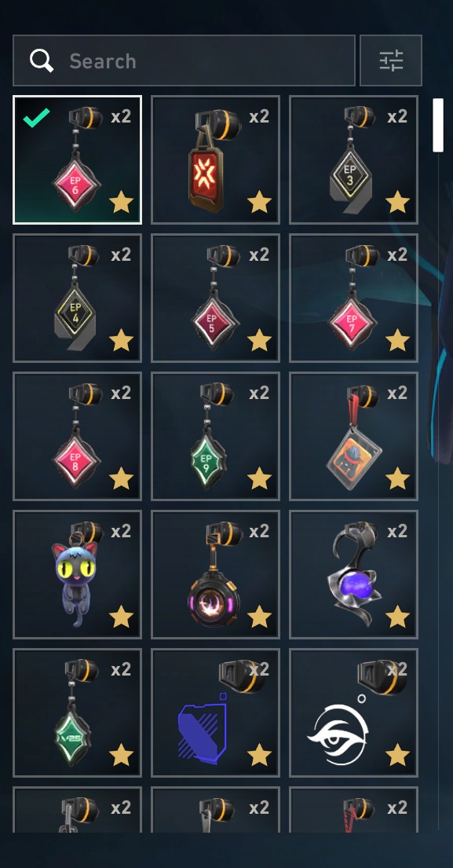Select the red VCT emblem gun buddy

point(216,160)
